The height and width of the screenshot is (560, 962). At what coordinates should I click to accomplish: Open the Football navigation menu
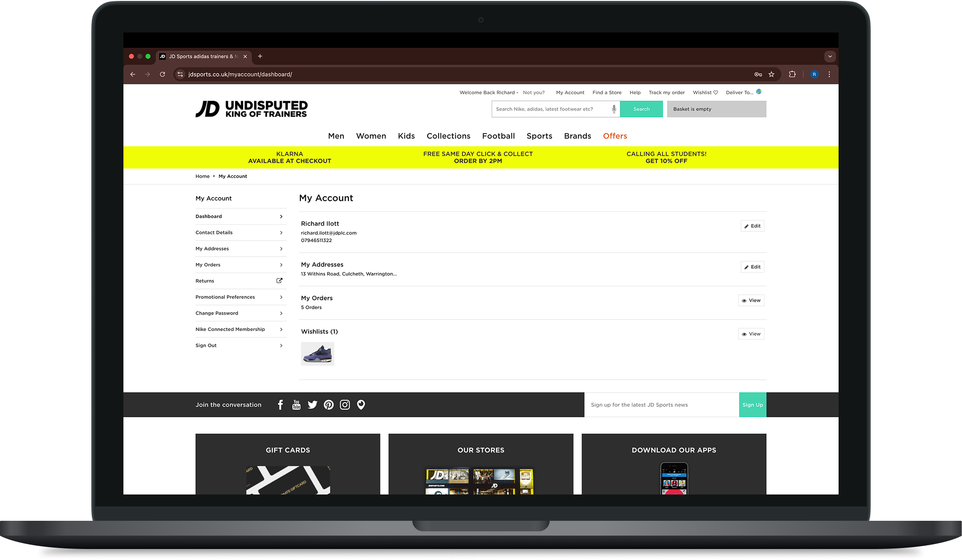[x=498, y=136]
